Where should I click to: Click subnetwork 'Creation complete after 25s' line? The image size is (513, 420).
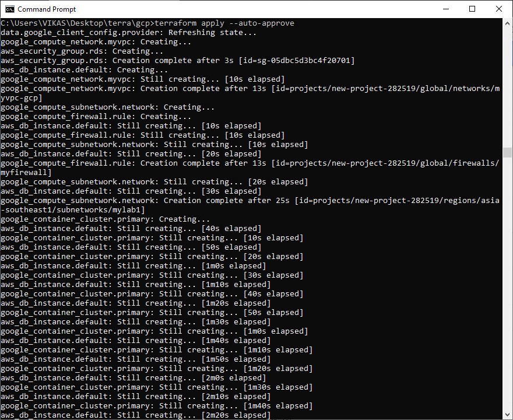(250, 201)
